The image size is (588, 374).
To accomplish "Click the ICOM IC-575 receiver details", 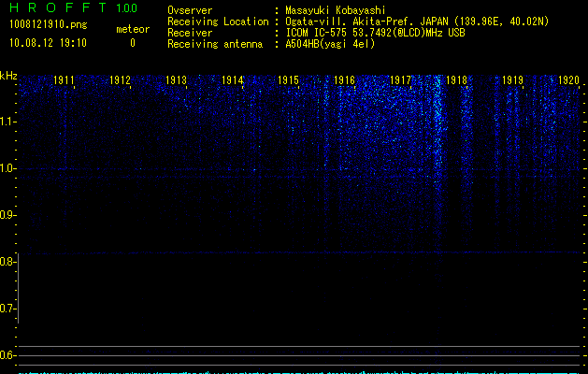I will 375,33.
